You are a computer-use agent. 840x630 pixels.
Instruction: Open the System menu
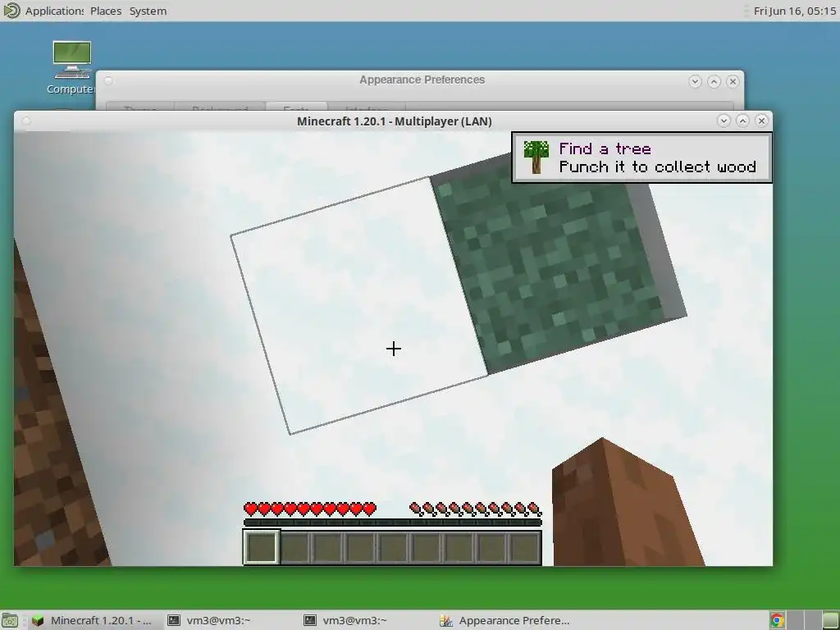[x=148, y=11]
